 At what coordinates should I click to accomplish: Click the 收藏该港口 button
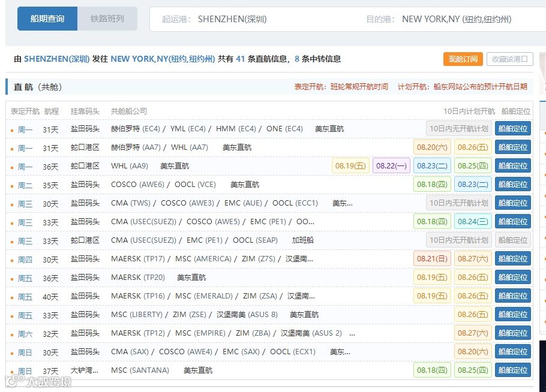[x=510, y=59]
